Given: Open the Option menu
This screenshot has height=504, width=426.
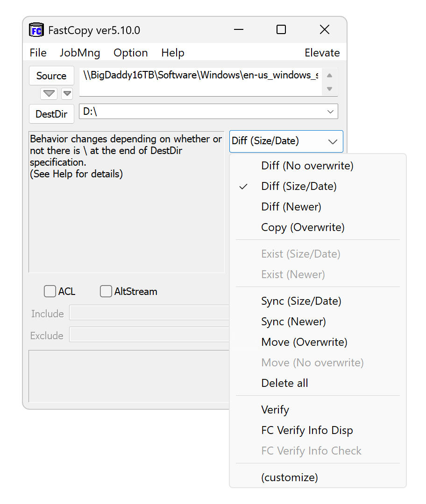Looking at the screenshot, I should tap(131, 53).
